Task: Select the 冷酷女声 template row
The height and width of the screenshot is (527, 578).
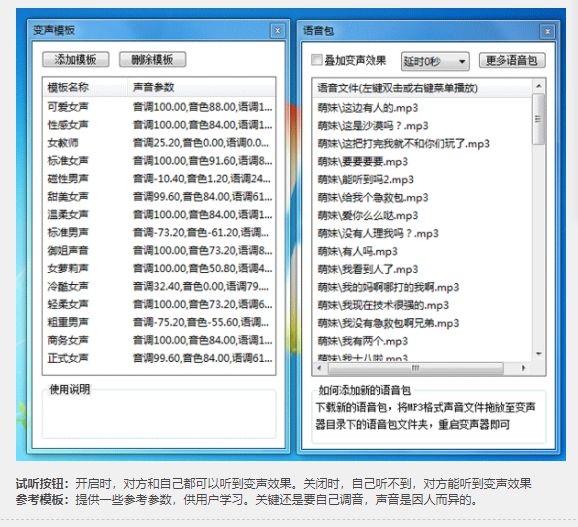Action: pyautogui.click(x=159, y=286)
